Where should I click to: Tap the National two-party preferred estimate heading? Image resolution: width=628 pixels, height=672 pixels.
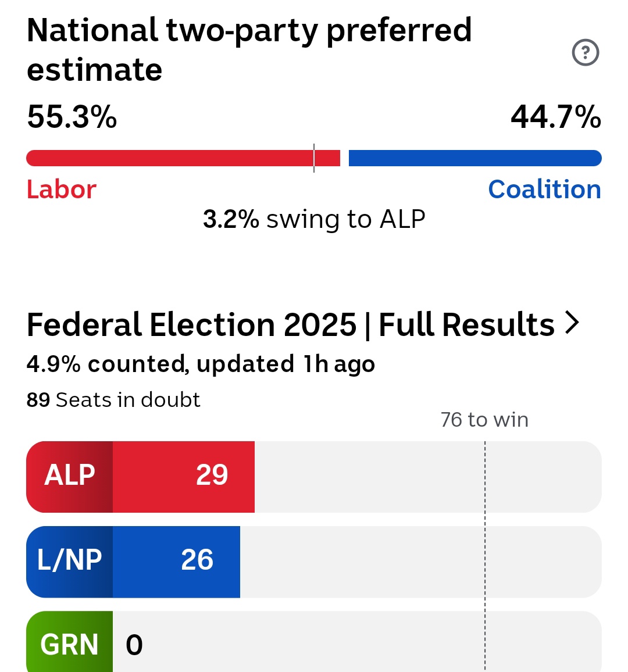click(x=249, y=49)
